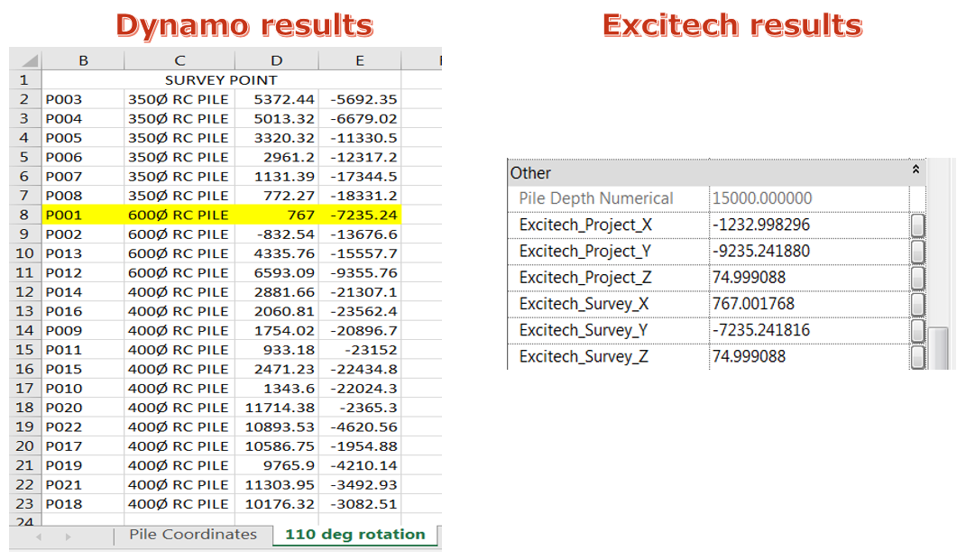This screenshot has height=560, width=966.
Task: Click the Excitech_Project_X value field
Action: point(809,225)
